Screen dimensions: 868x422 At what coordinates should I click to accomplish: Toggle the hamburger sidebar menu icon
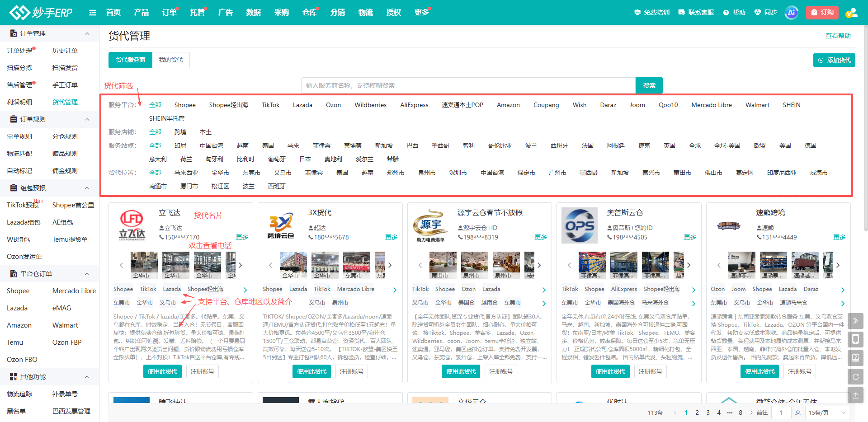point(93,13)
